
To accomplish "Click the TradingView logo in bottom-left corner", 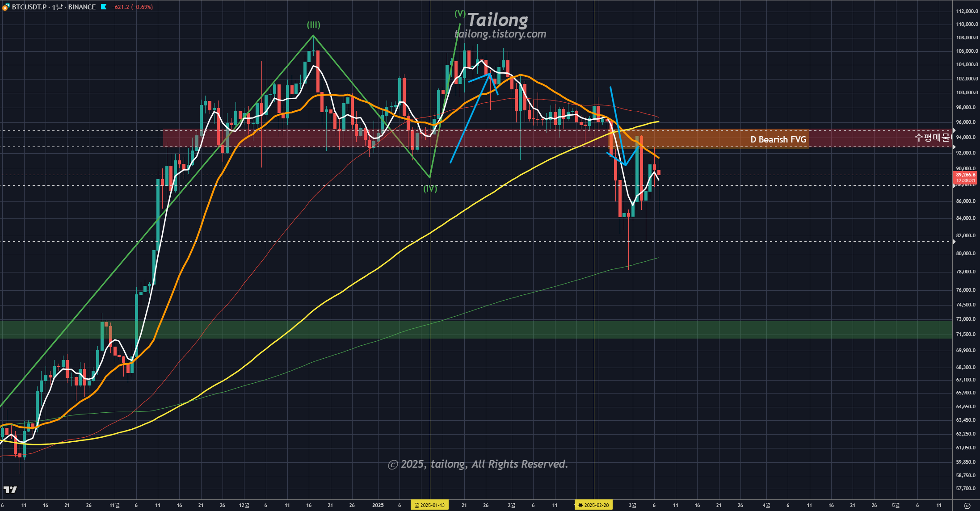I will (x=10, y=490).
